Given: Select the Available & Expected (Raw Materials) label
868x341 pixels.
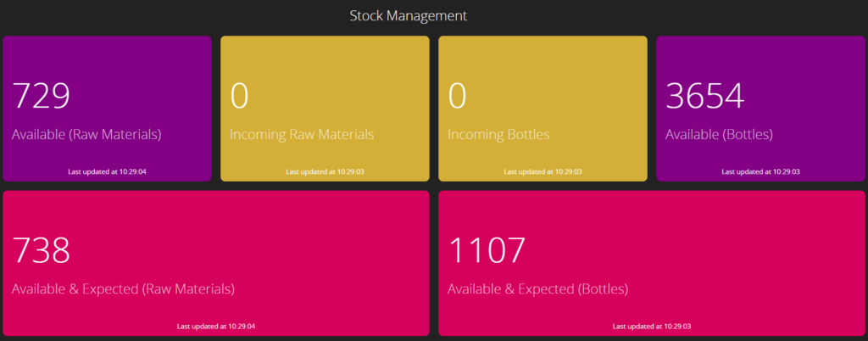Looking at the screenshot, I should [123, 289].
